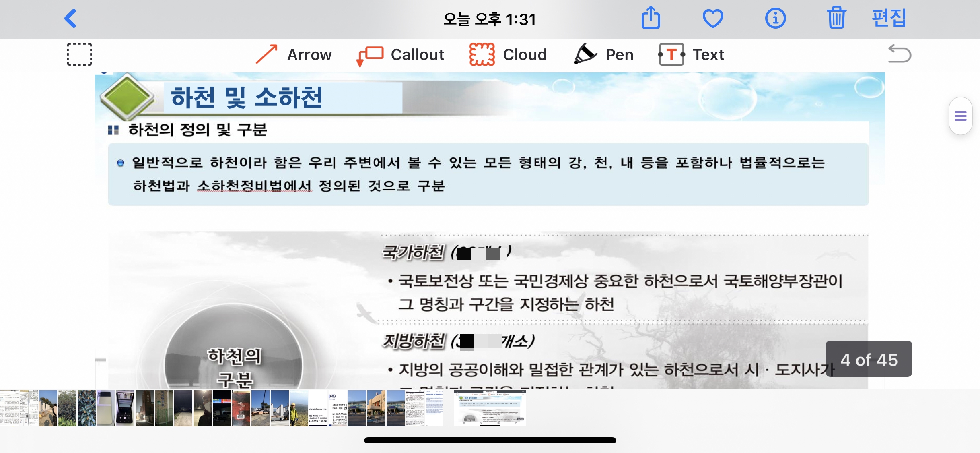Choose the Arrow annotation tool
980x453 pixels.
click(294, 54)
